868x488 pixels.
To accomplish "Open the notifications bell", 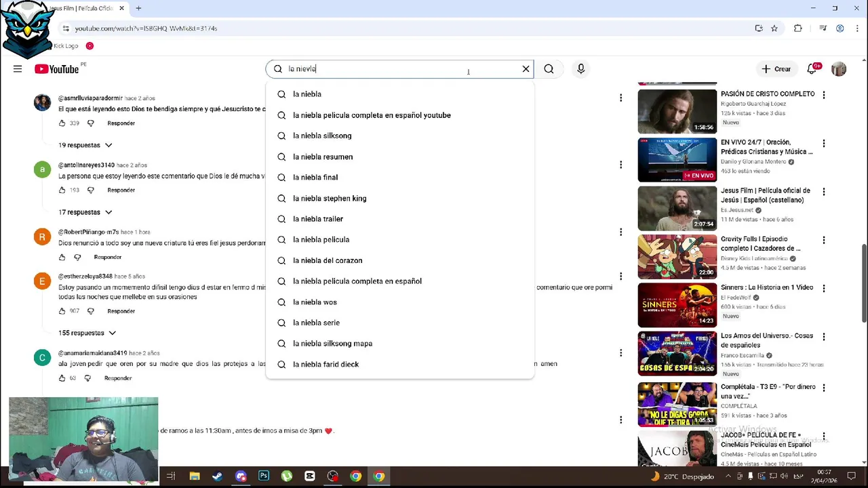I will (812, 69).
